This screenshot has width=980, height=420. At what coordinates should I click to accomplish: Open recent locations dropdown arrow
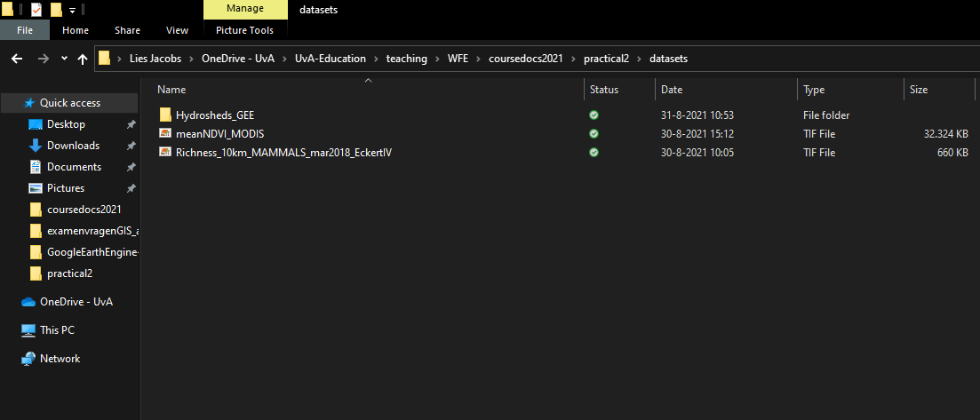tap(64, 59)
